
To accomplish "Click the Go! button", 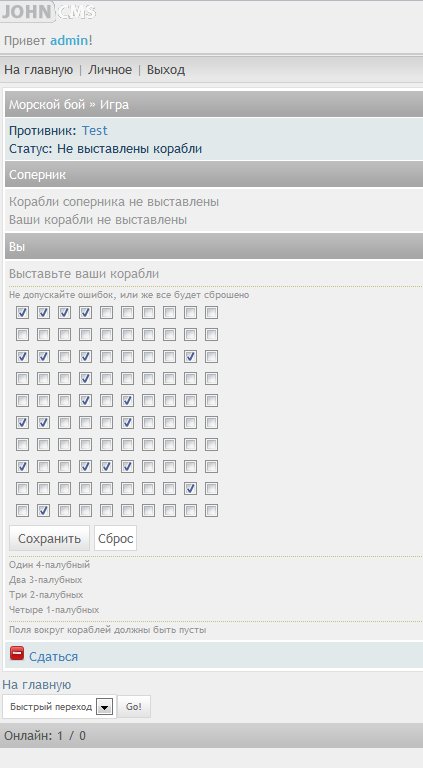I will pyautogui.click(x=134, y=707).
